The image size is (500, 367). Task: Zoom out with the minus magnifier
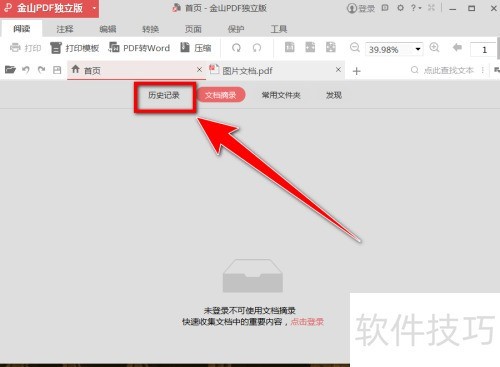pos(355,48)
